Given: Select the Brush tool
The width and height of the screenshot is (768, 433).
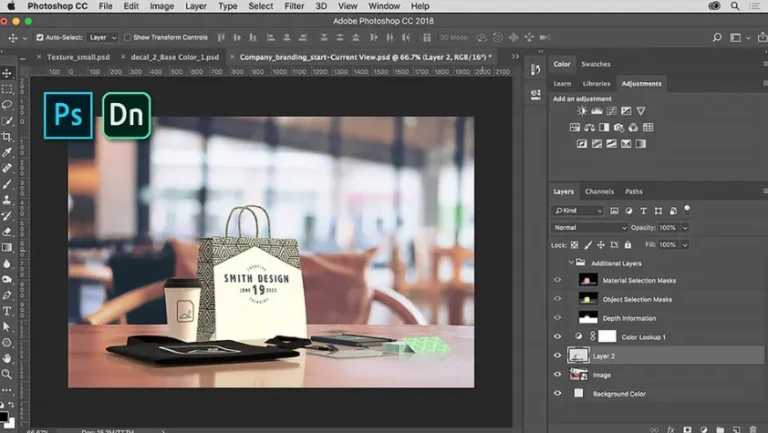Looking at the screenshot, I should tap(7, 184).
